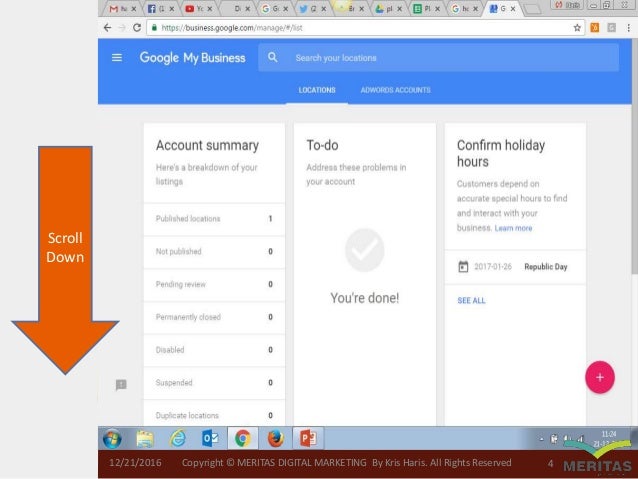Open the hamburger navigation menu
Screen dimensions: 638x479
point(117,57)
